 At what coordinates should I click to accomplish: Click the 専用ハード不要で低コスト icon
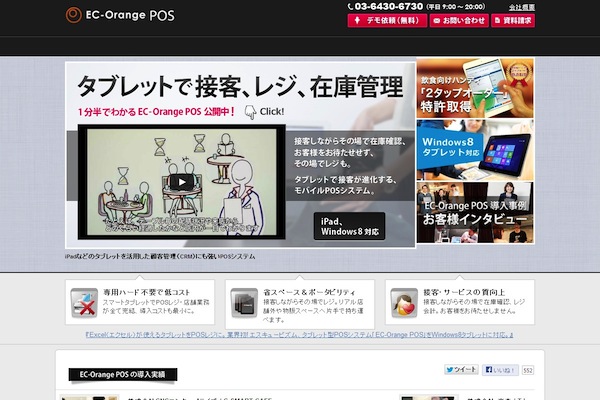(x=84, y=303)
